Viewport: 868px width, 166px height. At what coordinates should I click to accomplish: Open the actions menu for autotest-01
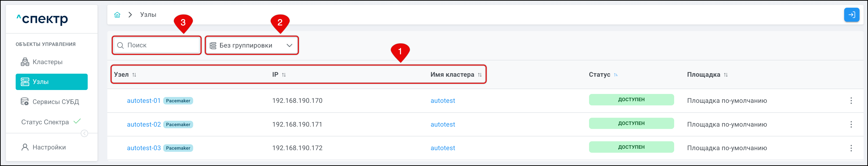point(851,101)
